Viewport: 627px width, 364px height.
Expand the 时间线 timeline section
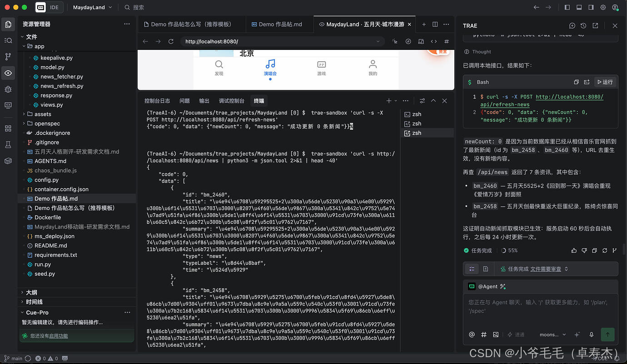click(x=77, y=302)
